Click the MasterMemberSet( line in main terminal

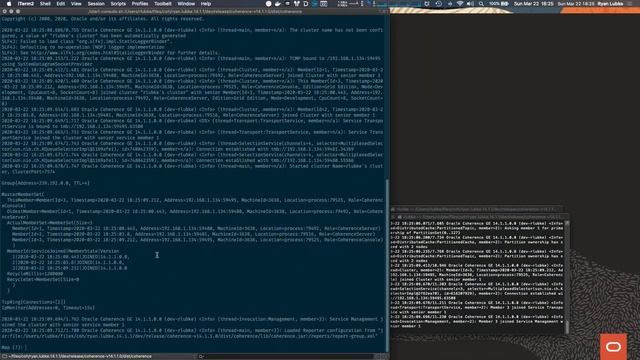(x=22, y=194)
